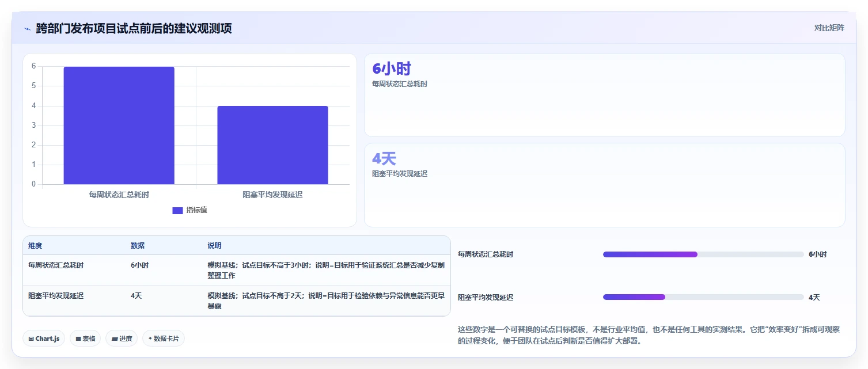Select the 表格 tag chip
Viewport: 868px width, 369px height.
point(85,338)
